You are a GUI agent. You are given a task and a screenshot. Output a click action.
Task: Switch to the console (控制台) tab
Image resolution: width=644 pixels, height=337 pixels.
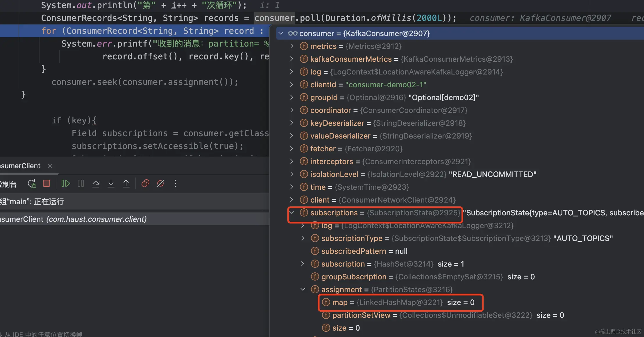click(x=9, y=184)
